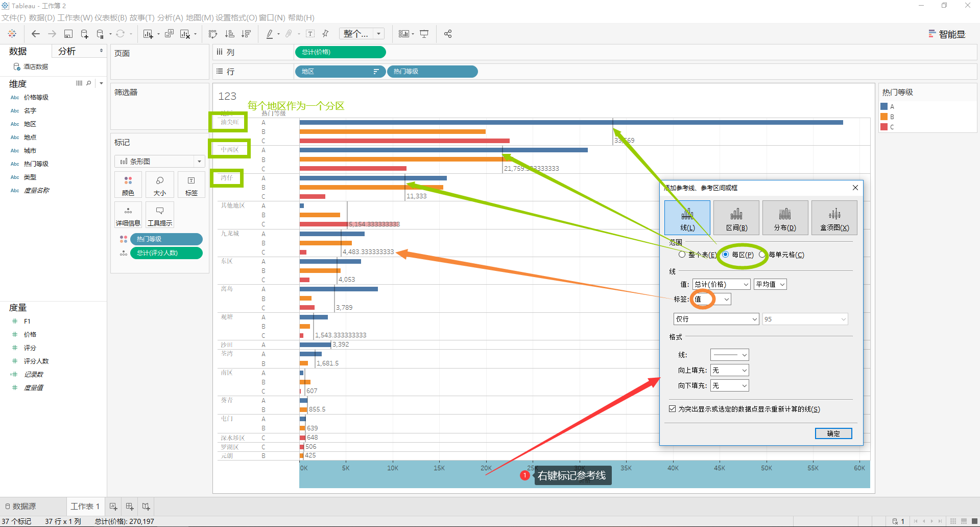The image size is (980, 527).
Task: Click the new dashboard tab icon
Action: click(x=129, y=506)
